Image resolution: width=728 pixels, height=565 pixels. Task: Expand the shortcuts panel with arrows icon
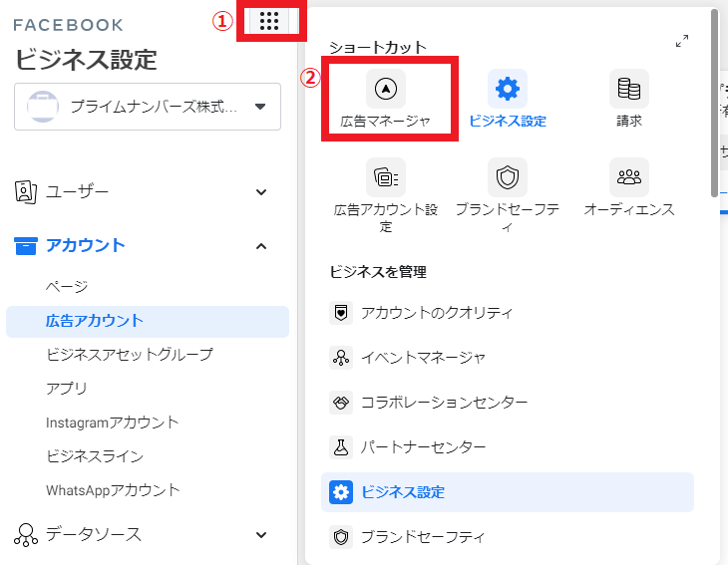tap(681, 41)
